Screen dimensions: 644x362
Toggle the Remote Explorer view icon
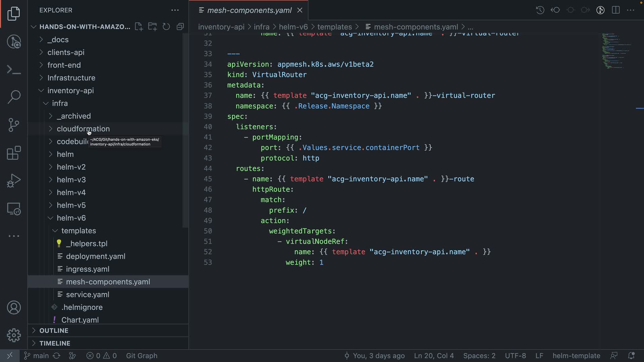14,209
